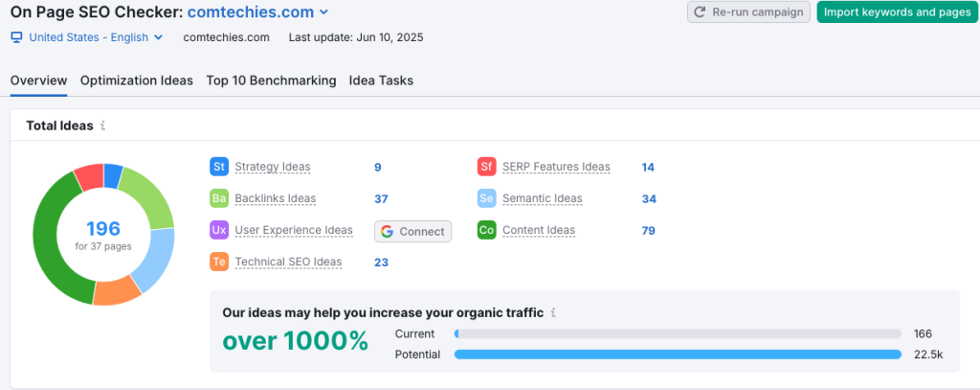The width and height of the screenshot is (980, 390).
Task: Click the Re-run campaign button
Action: click(x=748, y=11)
